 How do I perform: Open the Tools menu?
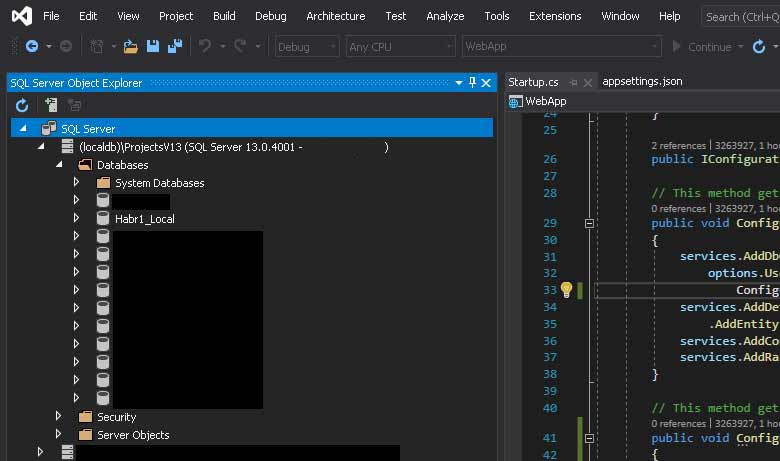point(497,16)
